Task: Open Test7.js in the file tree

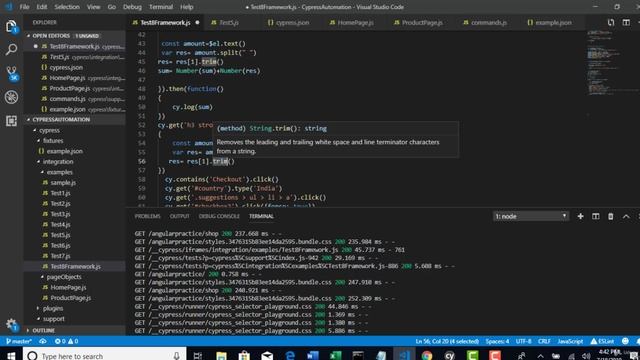Action: click(60, 256)
